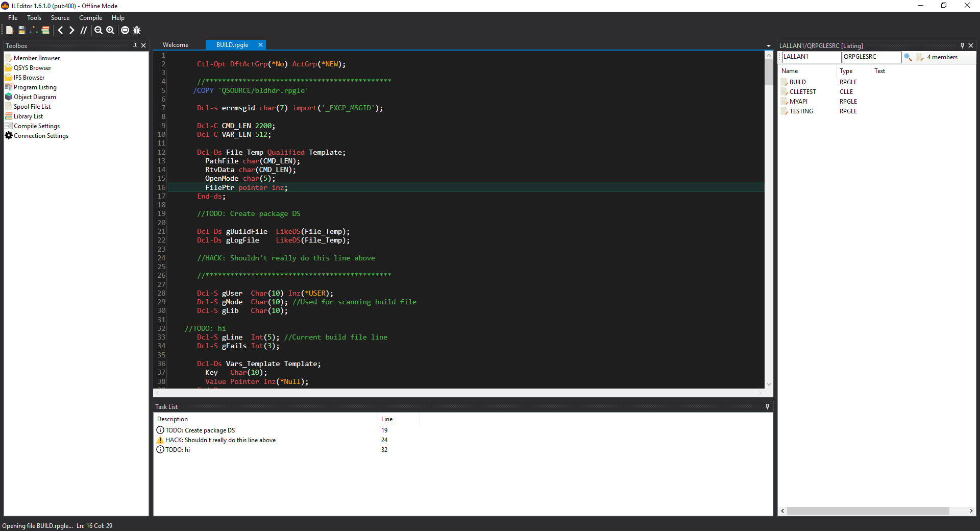Open the editor tab list dropdown arrow
The image size is (980, 531).
[769, 46]
